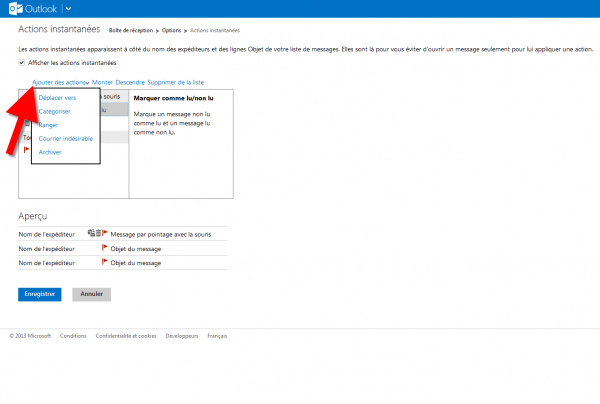Click the trash icon in the preview row
This screenshot has width=600, height=404.
click(x=98, y=233)
